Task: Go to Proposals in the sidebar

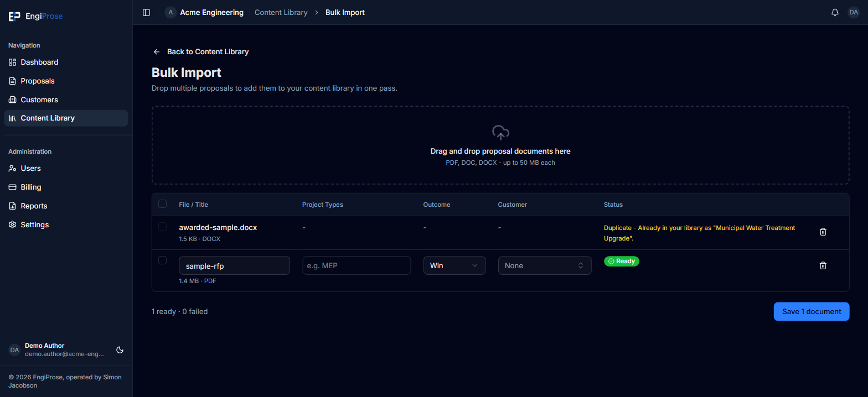Action: [x=66, y=81]
